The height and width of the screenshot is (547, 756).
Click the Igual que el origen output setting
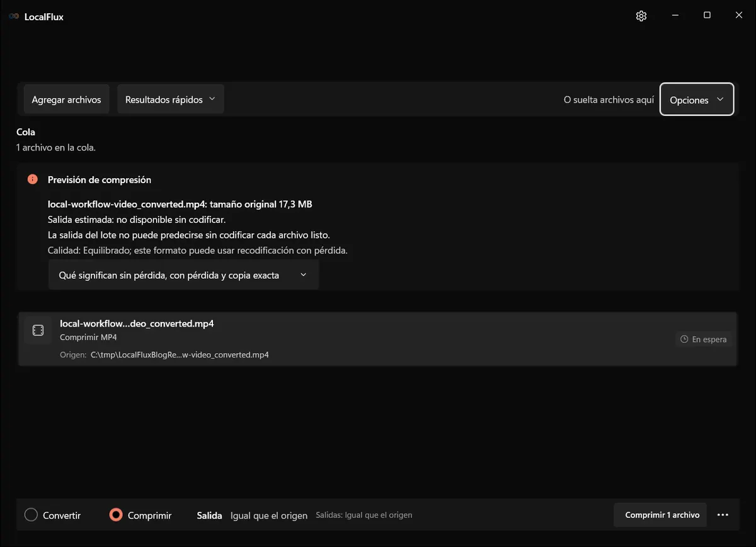click(269, 516)
